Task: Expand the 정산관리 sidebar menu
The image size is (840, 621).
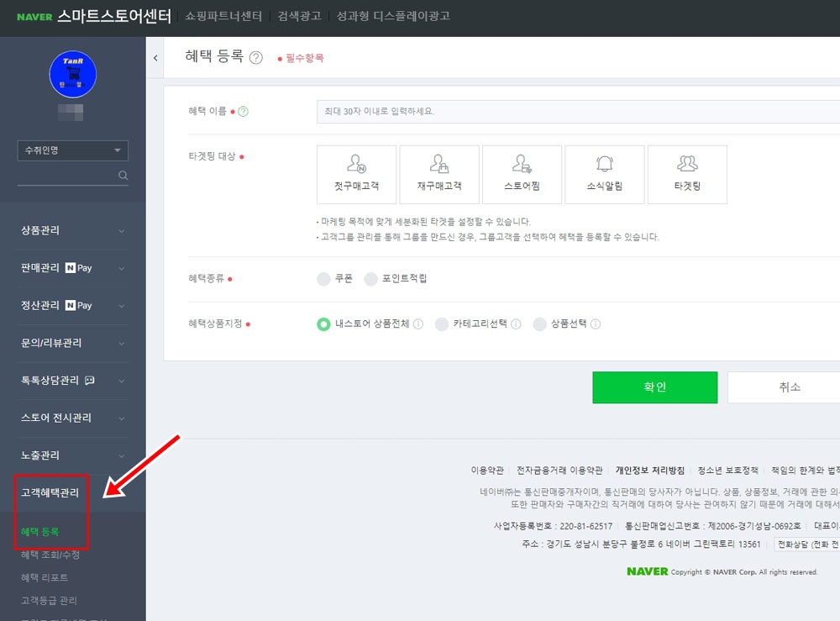Action: 73,305
